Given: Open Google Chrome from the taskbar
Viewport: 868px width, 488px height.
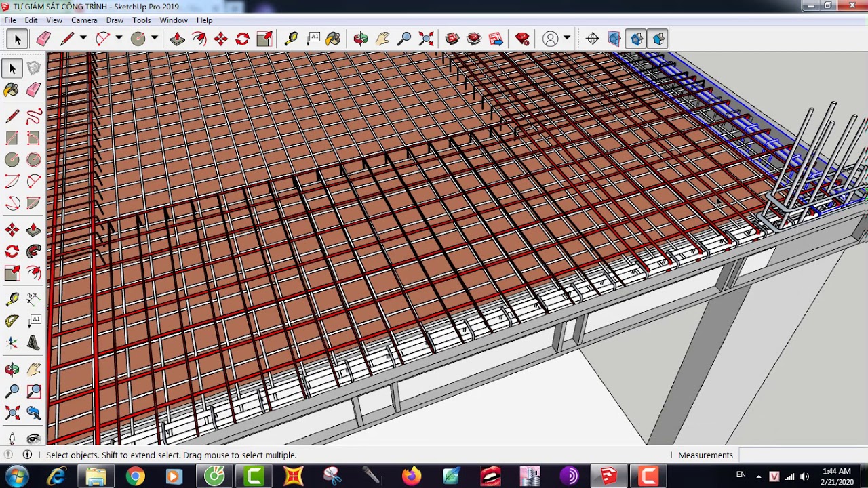Looking at the screenshot, I should [x=135, y=476].
